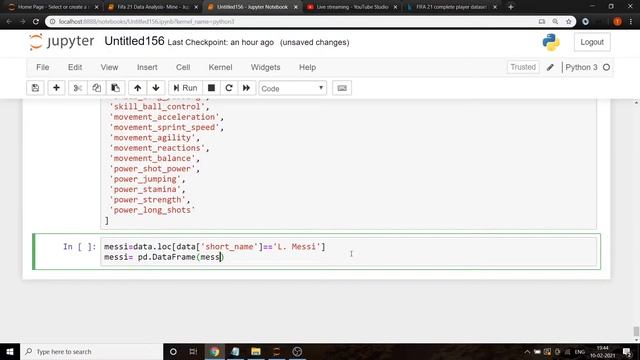Click the Python logo icon
The image size is (640, 360).
(551, 42)
